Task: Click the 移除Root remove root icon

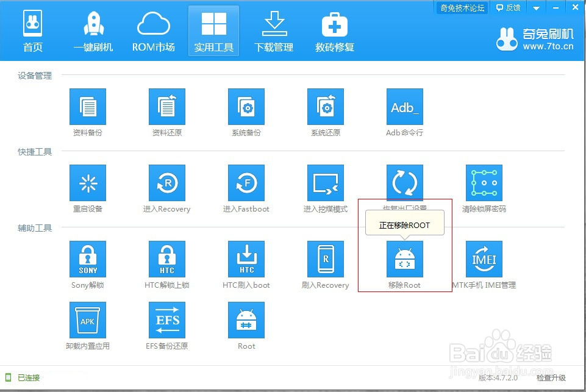Action: click(404, 258)
